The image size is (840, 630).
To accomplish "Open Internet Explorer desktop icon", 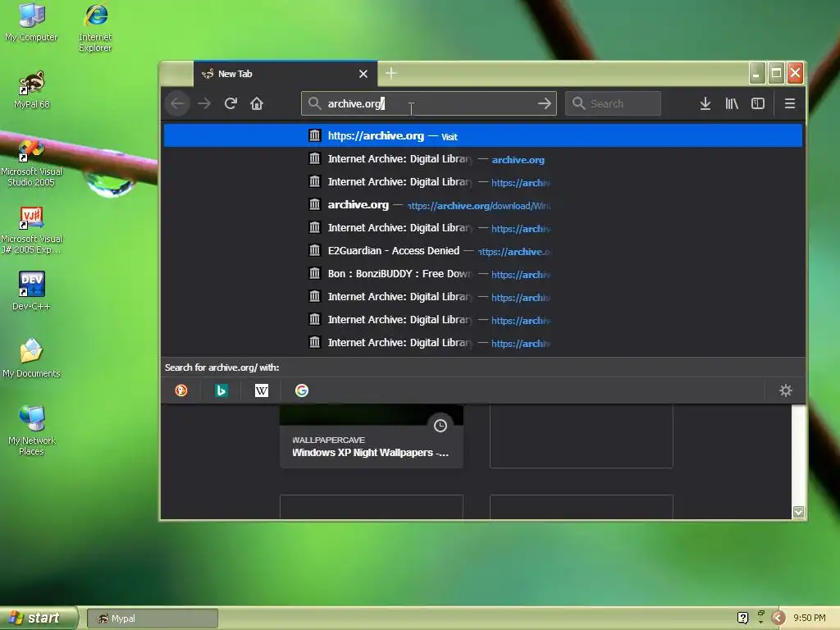I will (x=95, y=28).
